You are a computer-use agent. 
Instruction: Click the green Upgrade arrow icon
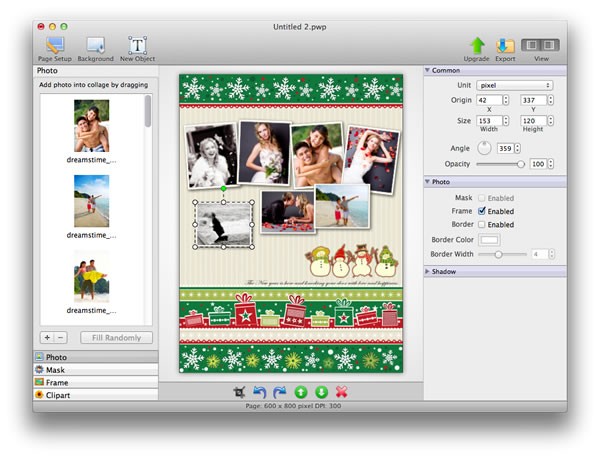point(477,45)
